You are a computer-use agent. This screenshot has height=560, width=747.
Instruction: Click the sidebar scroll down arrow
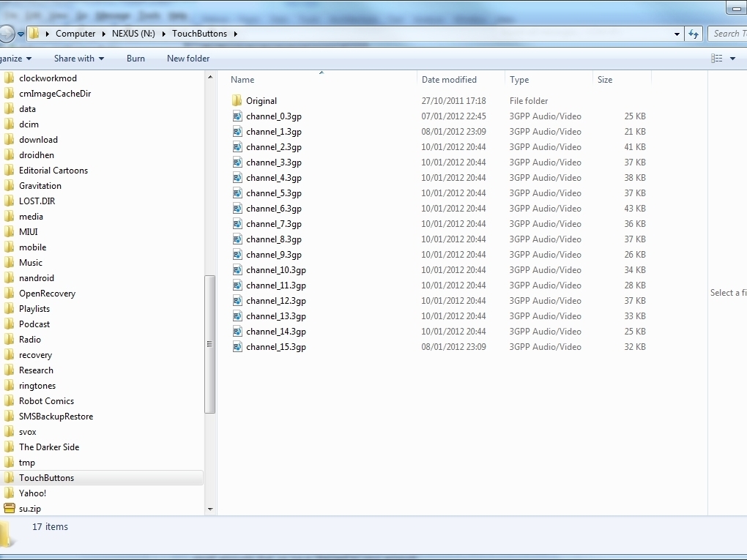210,509
